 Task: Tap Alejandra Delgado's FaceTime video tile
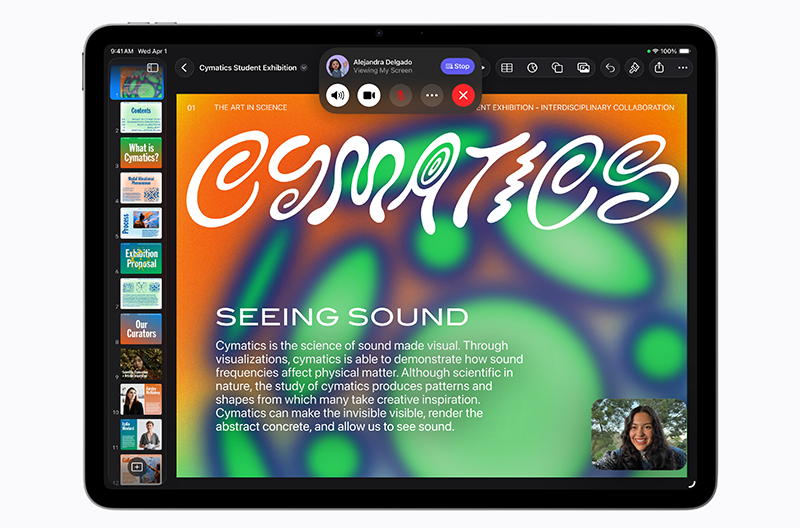tap(639, 434)
